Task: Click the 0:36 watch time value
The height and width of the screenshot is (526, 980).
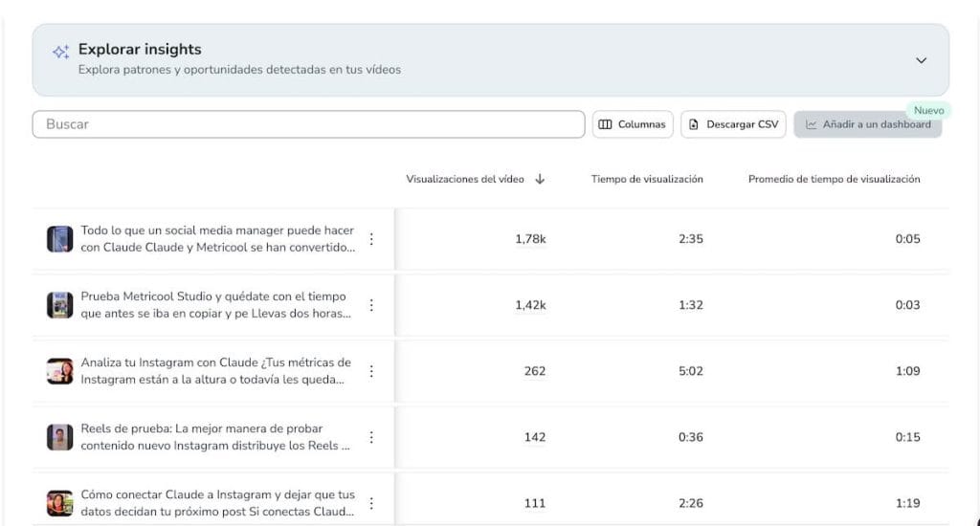Action: coord(691,437)
